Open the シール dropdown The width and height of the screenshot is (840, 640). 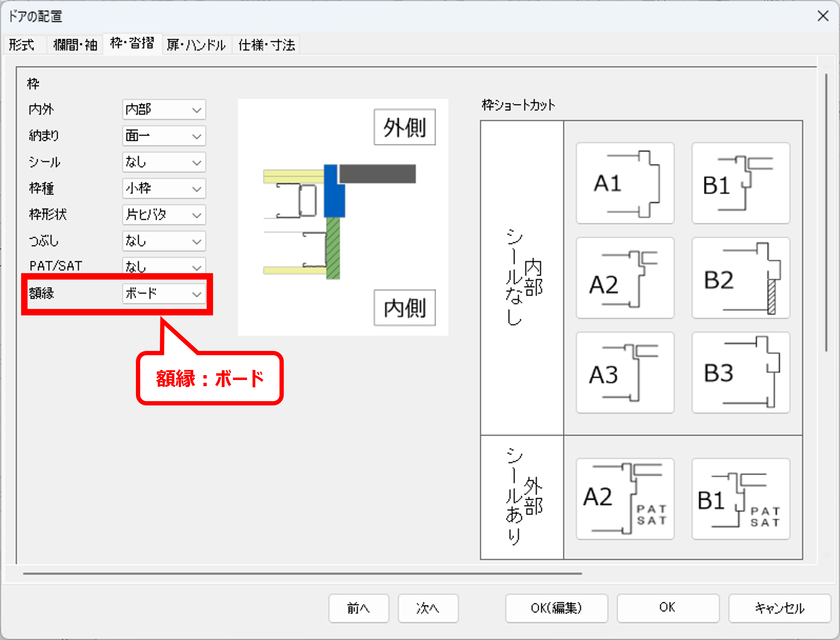(164, 162)
